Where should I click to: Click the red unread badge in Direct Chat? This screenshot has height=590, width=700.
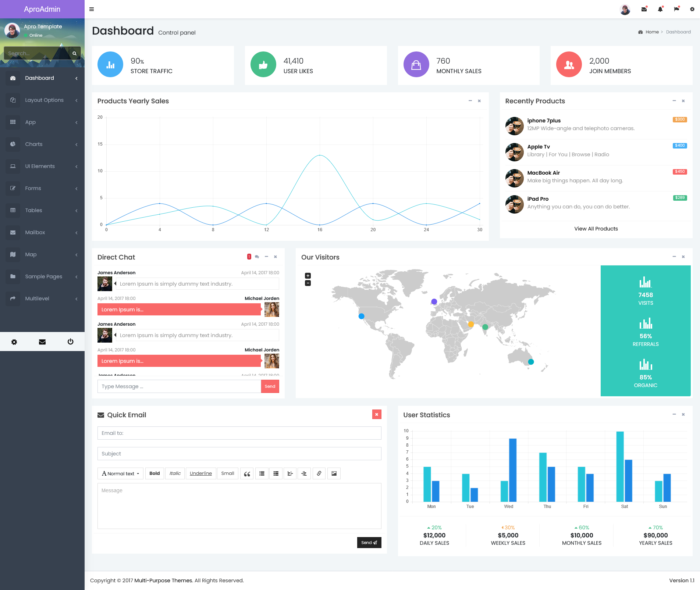(249, 257)
